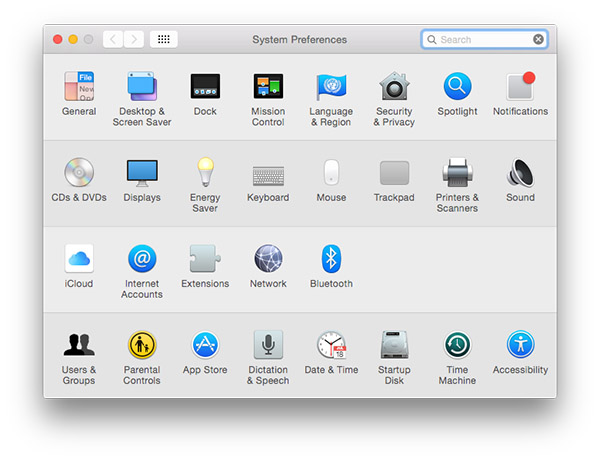Go back with the left arrow button
This screenshot has width=600, height=460.
tap(113, 39)
